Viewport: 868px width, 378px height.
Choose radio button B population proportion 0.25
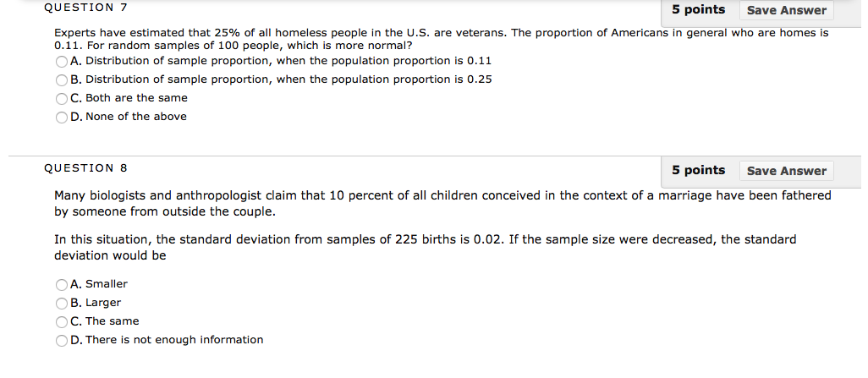(62, 80)
